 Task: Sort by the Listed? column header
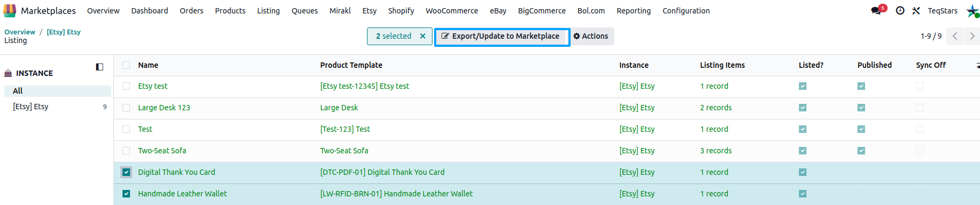(811, 65)
